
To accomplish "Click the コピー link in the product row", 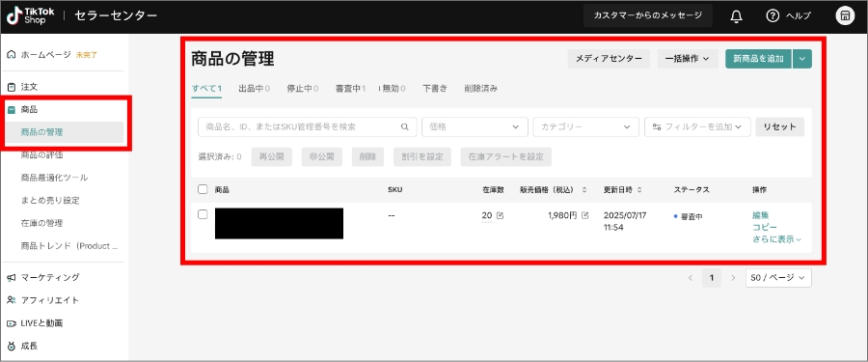I will (765, 227).
